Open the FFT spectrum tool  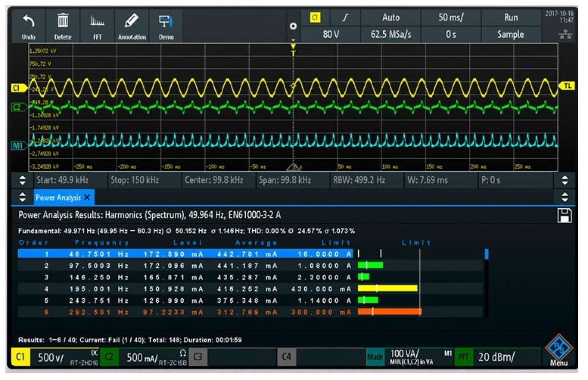(98, 21)
